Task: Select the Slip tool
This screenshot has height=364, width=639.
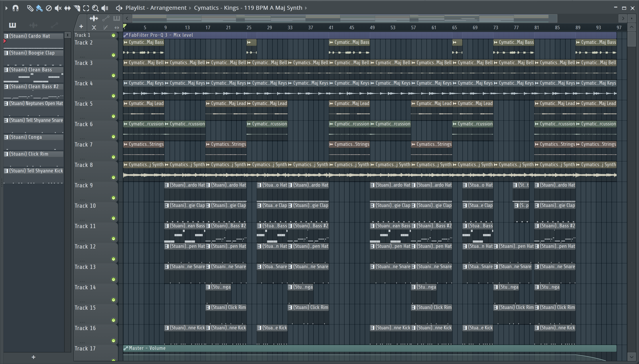Action: 67,8
